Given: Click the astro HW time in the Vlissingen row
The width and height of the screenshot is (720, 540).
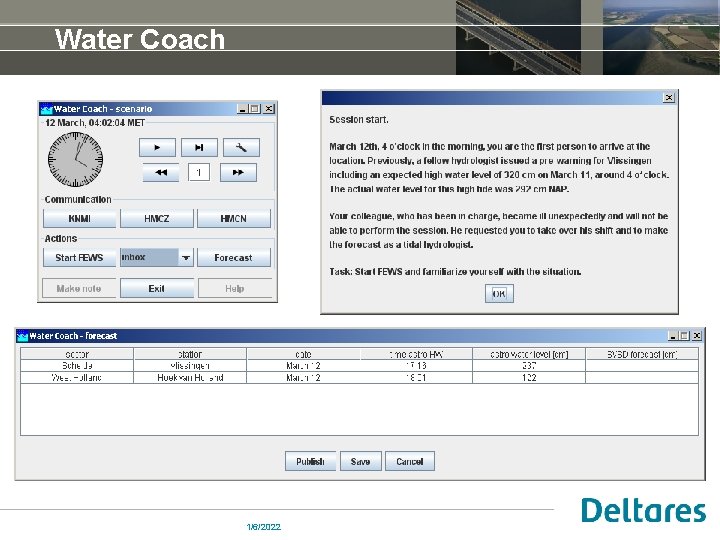Looking at the screenshot, I should click(x=416, y=366).
